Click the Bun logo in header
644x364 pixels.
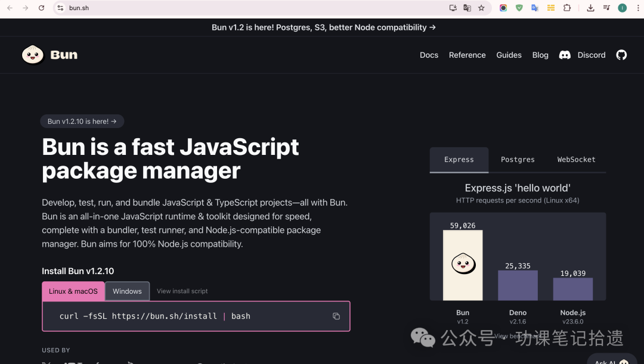(49, 55)
